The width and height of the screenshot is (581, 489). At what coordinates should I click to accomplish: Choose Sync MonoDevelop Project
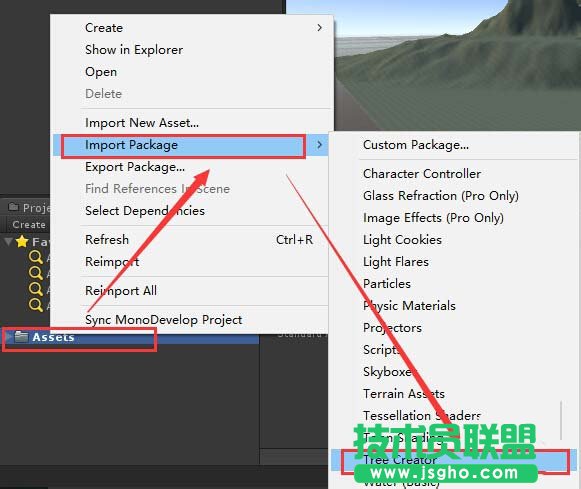pyautogui.click(x=192, y=319)
